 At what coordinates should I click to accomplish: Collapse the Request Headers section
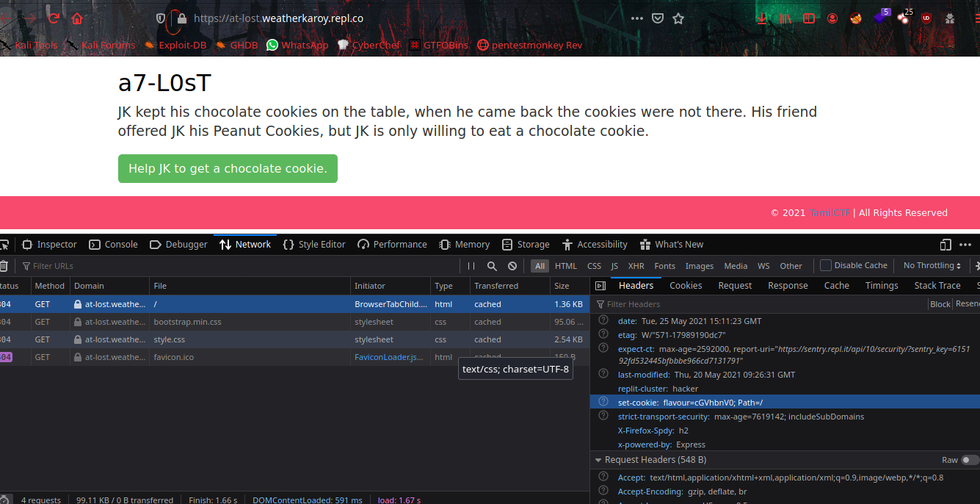[598, 460]
